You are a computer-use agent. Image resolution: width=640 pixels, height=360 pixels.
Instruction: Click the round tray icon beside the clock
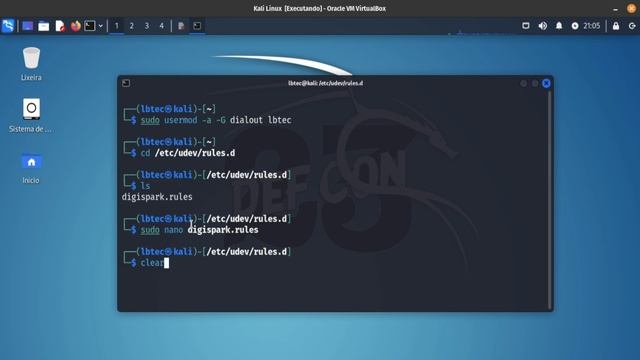(x=575, y=26)
